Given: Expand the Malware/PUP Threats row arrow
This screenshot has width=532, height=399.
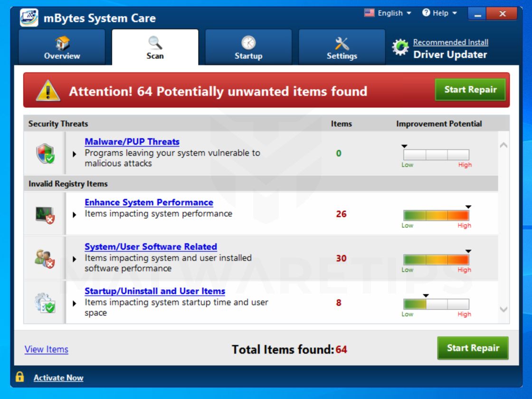Looking at the screenshot, I should [x=74, y=154].
